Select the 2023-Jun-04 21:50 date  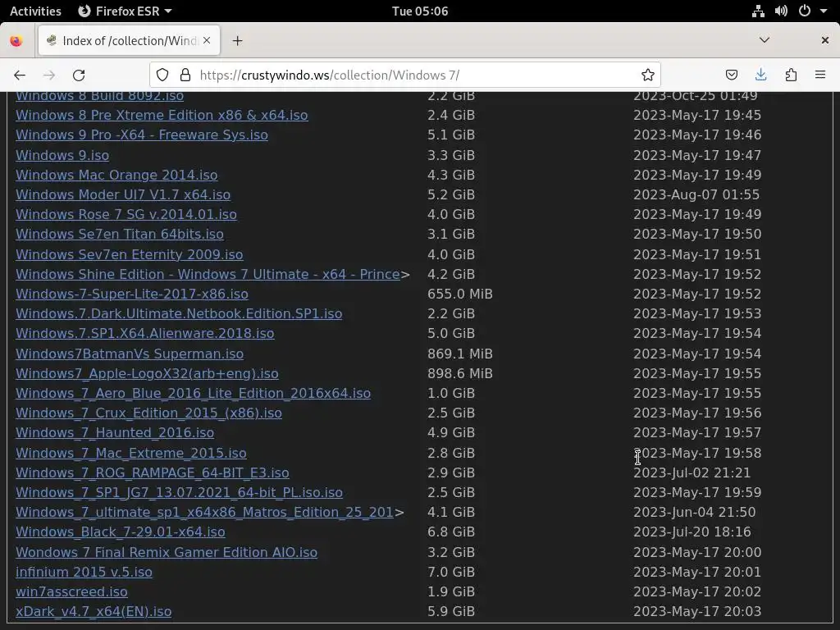click(694, 512)
